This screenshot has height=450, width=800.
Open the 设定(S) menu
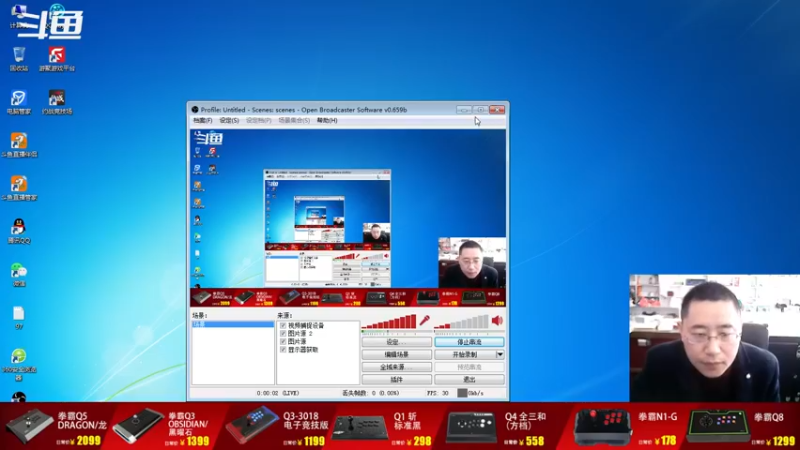[x=229, y=120]
